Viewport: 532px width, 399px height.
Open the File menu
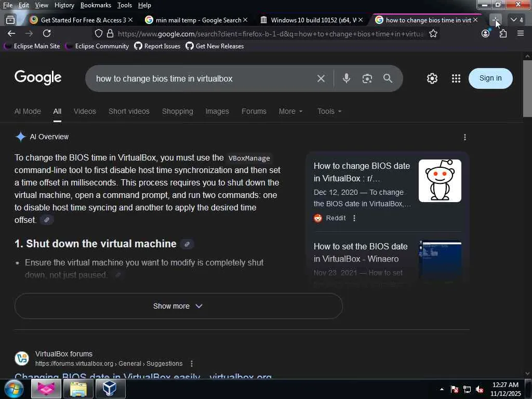click(x=8, y=5)
